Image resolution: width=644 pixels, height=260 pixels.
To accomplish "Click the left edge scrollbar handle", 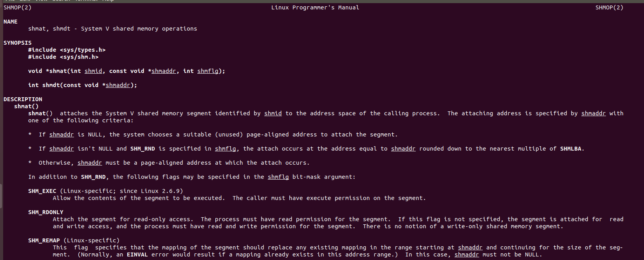I will [1, 196].
